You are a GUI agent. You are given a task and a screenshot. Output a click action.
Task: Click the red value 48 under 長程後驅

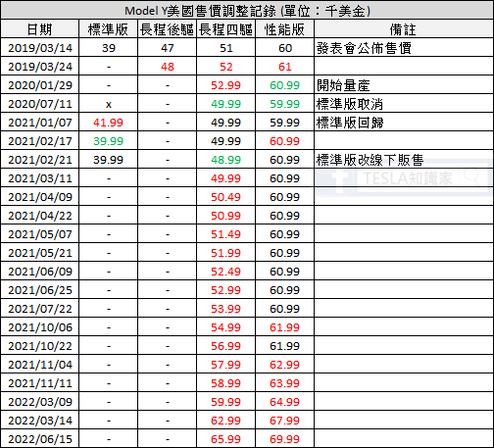[168, 67]
